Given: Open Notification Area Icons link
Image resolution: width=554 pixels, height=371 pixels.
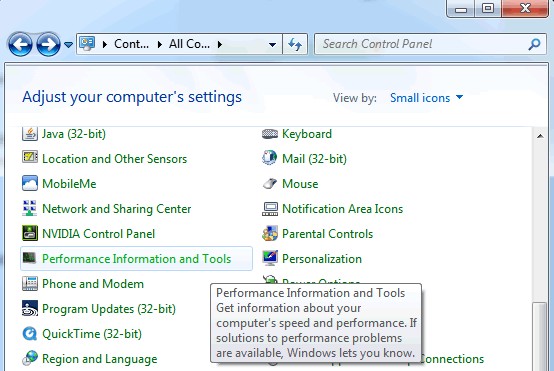Looking at the screenshot, I should click(x=342, y=209).
